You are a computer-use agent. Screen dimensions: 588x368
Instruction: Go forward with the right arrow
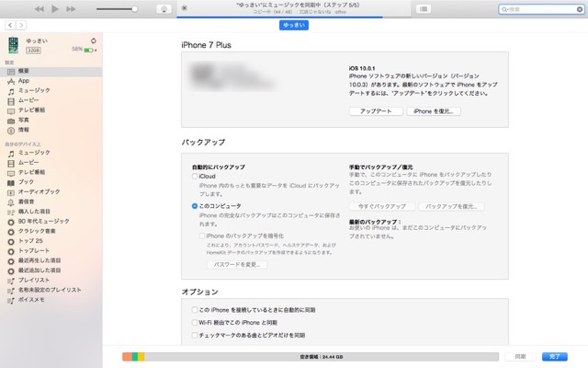pyautogui.click(x=21, y=25)
